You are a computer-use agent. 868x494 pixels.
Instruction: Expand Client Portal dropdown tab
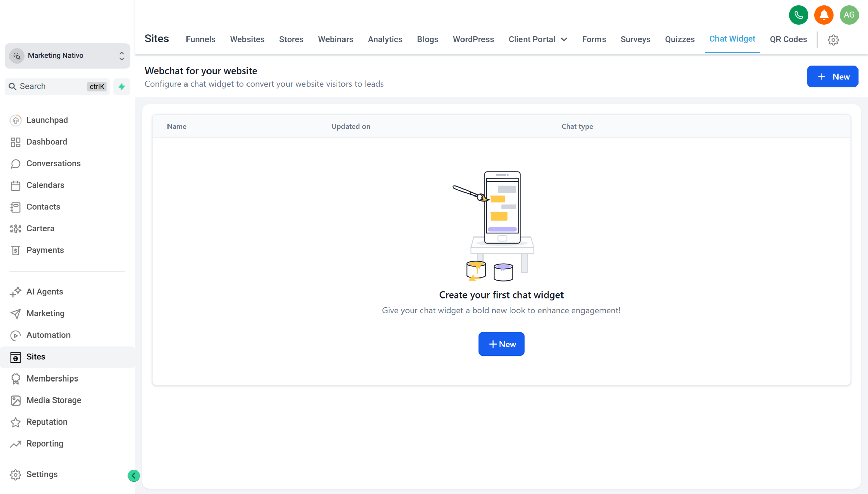point(538,39)
